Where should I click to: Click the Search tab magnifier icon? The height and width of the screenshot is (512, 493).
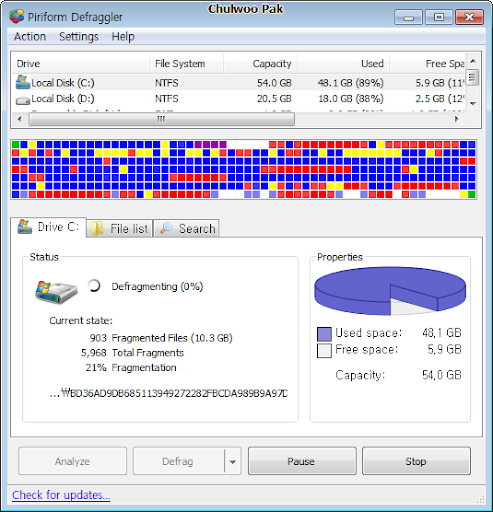(x=166, y=228)
